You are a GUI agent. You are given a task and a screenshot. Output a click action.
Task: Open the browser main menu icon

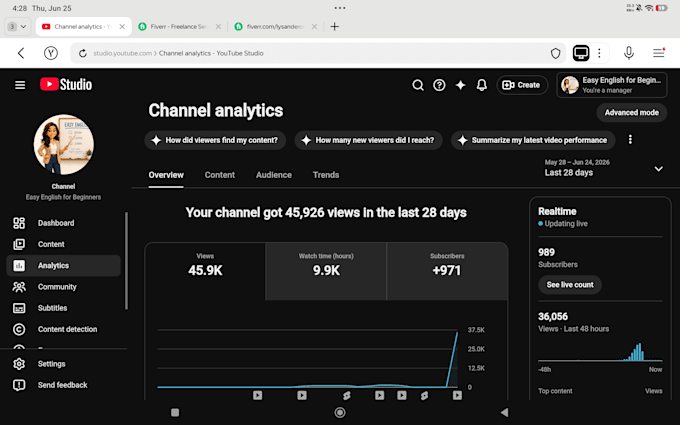(659, 53)
